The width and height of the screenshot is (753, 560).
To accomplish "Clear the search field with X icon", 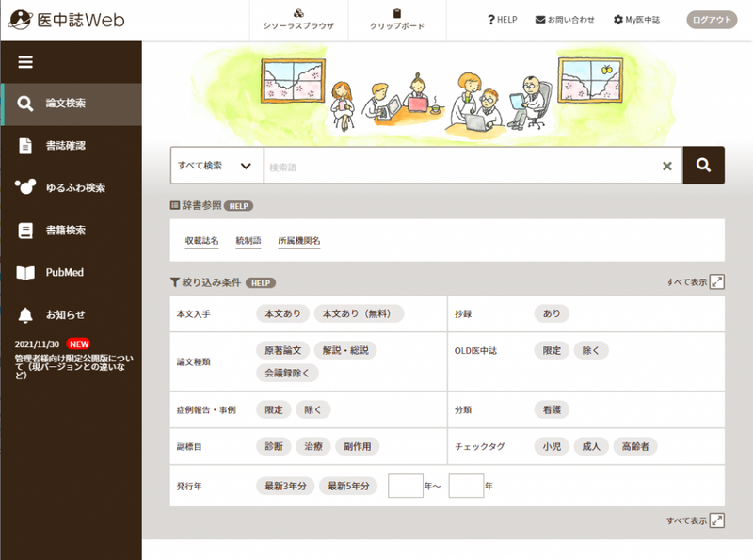I will [666, 166].
